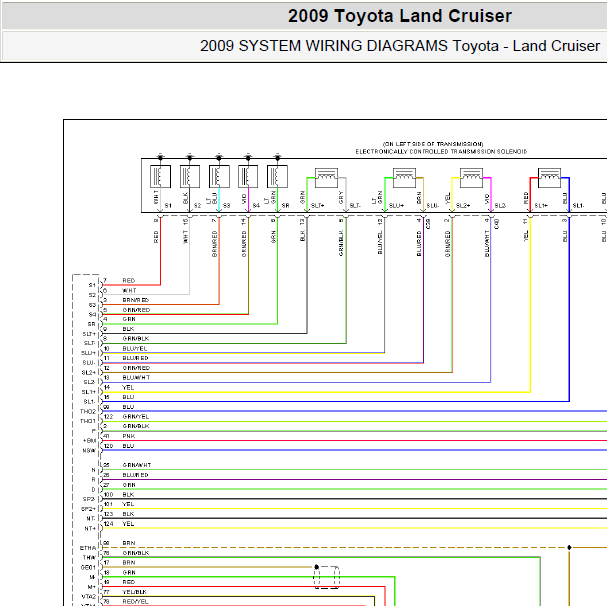Click the ground symbol above S1 solenoid
Screen dimensions: 607x606
160,156
